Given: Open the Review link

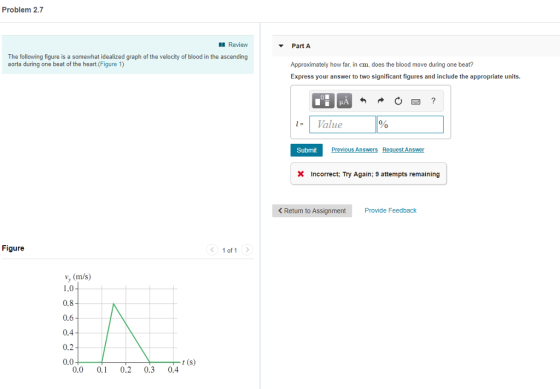Looking at the screenshot, I should (x=238, y=45).
